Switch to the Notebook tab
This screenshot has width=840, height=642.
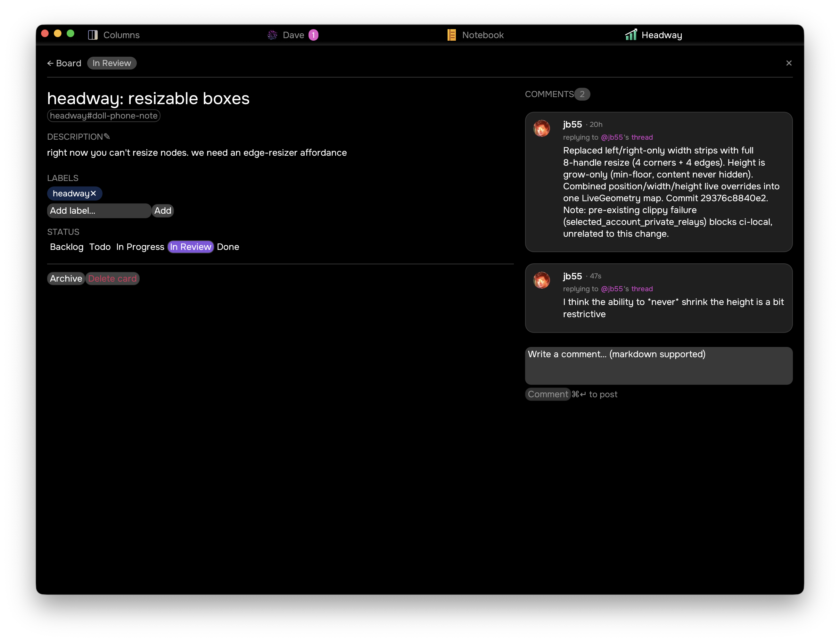[x=475, y=35]
